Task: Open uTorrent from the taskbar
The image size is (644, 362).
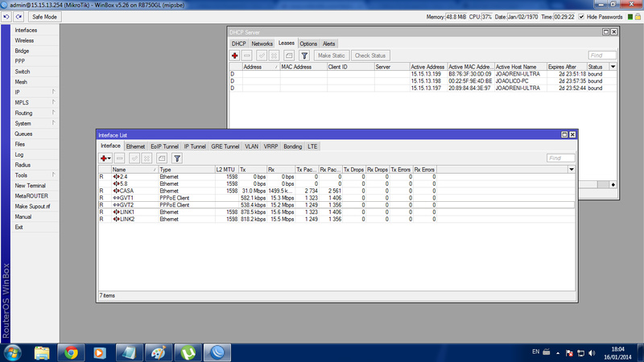Action: [188, 353]
